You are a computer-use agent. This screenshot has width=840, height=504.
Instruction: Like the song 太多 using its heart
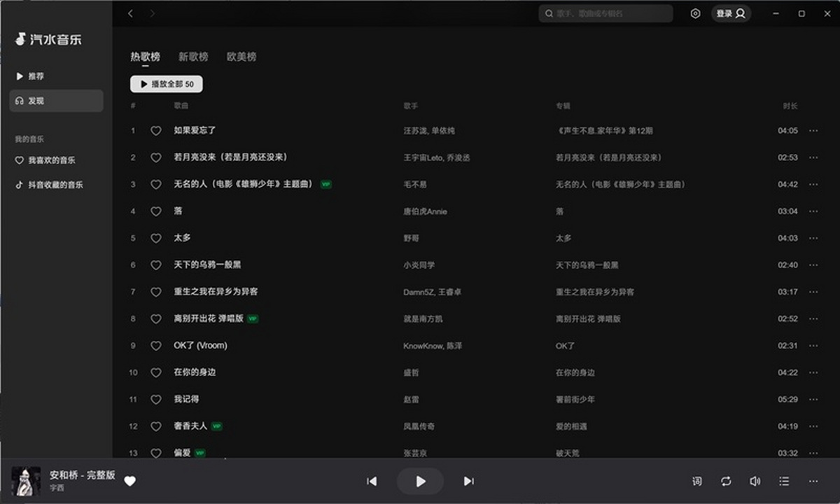pos(155,238)
